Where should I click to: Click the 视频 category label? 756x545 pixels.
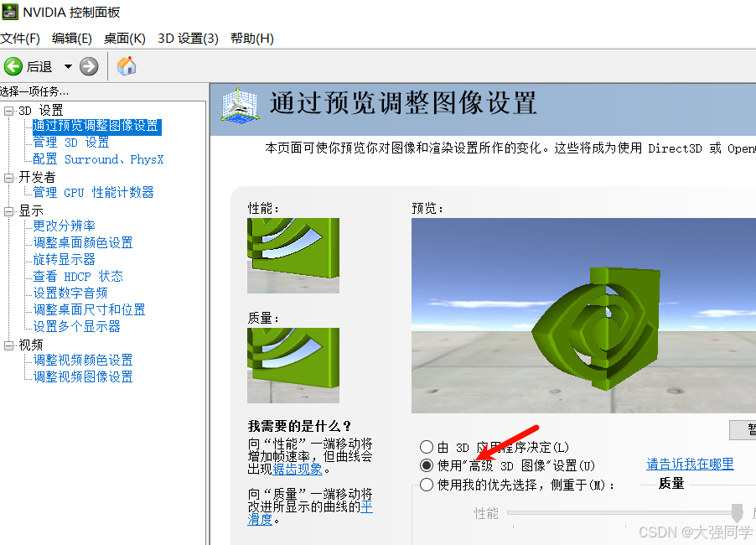31,345
